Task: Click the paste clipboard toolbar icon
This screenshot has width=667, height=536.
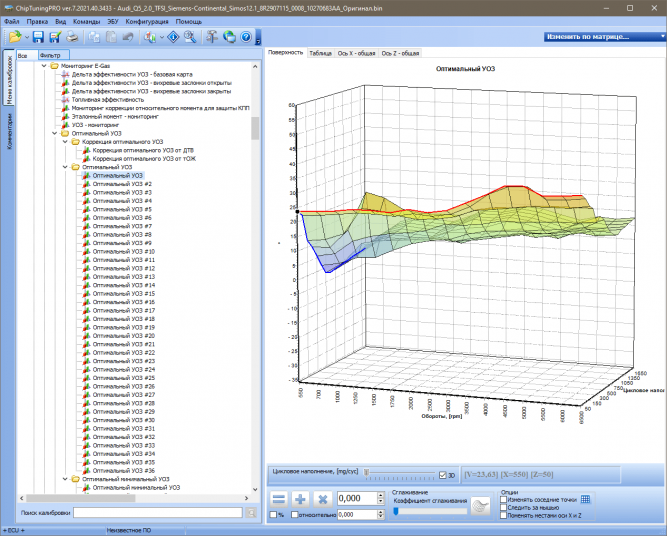Action: tap(111, 37)
